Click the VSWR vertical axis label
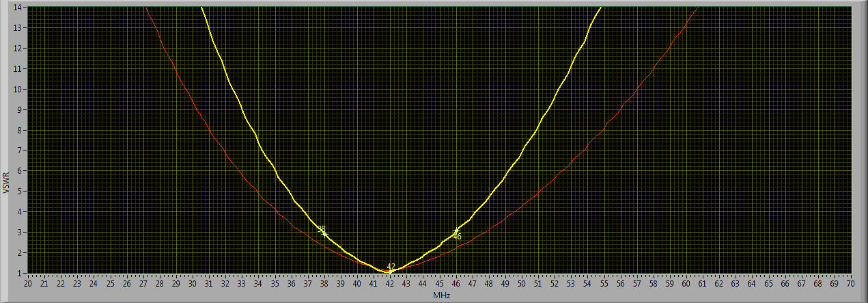868x303 pixels. [6, 181]
